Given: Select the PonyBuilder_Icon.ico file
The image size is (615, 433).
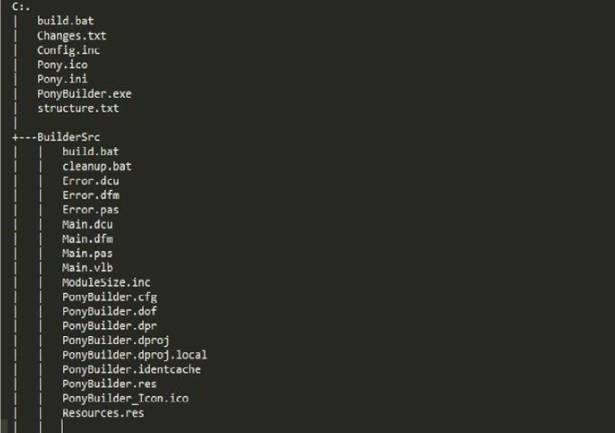Looking at the screenshot, I should 125,398.
